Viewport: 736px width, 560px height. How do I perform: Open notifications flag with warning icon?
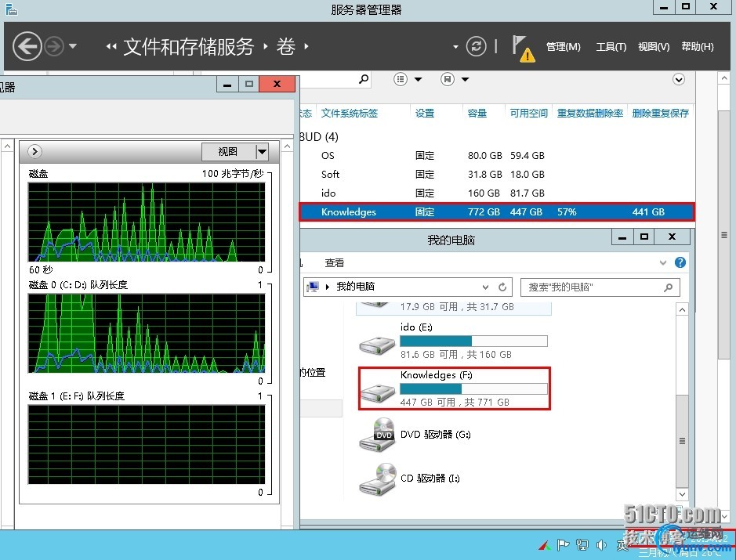point(523,49)
